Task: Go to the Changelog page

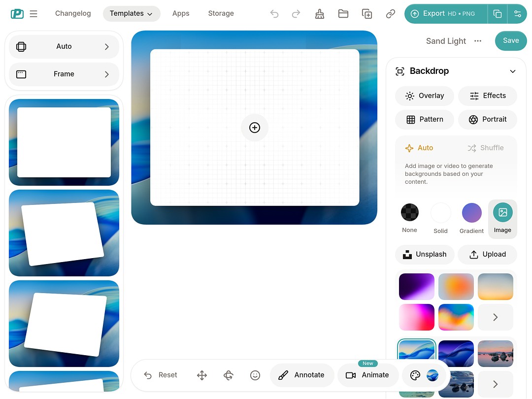Action: tap(73, 13)
